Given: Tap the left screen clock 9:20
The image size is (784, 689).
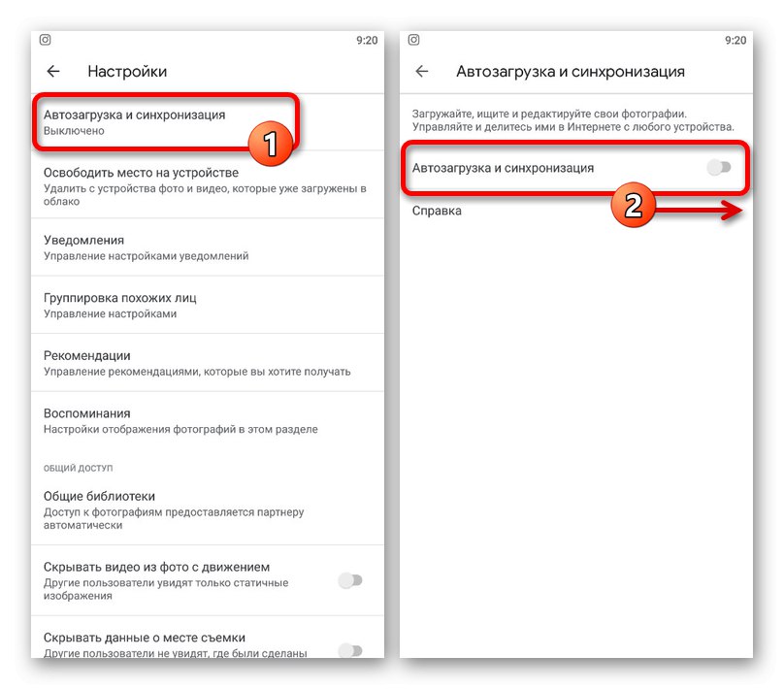Looking at the screenshot, I should (x=367, y=40).
